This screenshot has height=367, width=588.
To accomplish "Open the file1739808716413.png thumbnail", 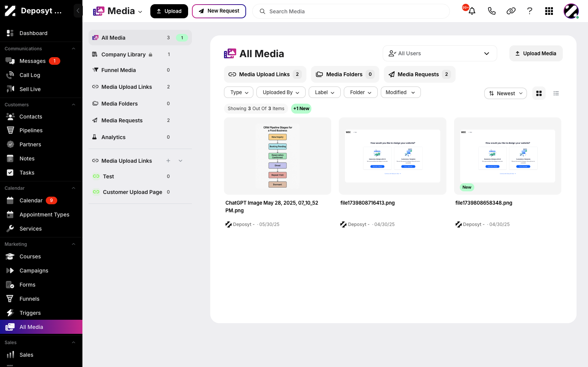I will (393, 156).
